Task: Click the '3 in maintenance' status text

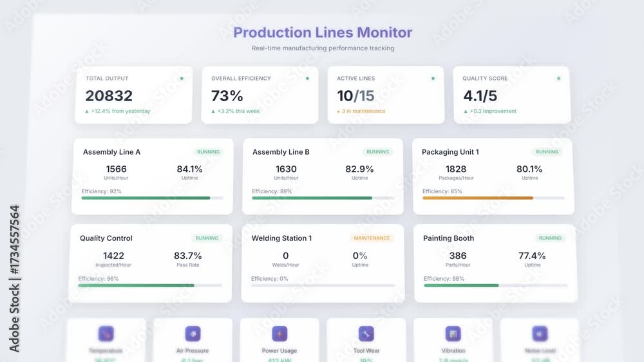Action: pyautogui.click(x=363, y=111)
